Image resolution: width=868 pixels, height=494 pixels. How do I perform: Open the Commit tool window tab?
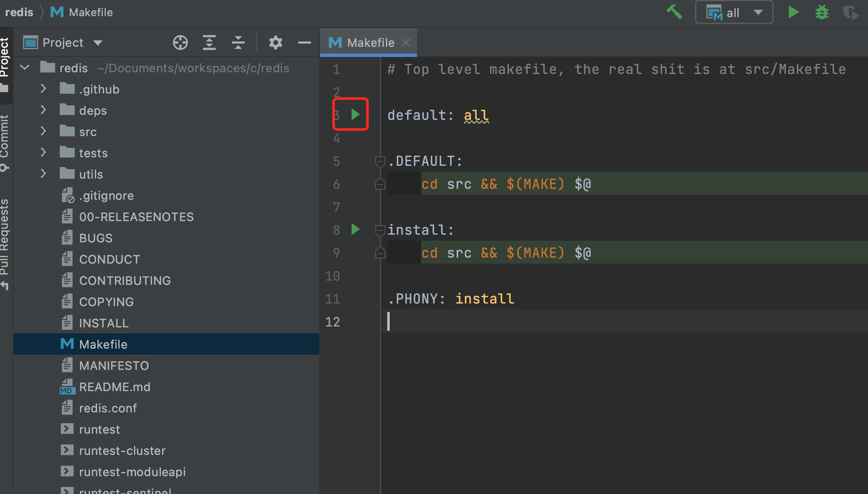pos(5,140)
